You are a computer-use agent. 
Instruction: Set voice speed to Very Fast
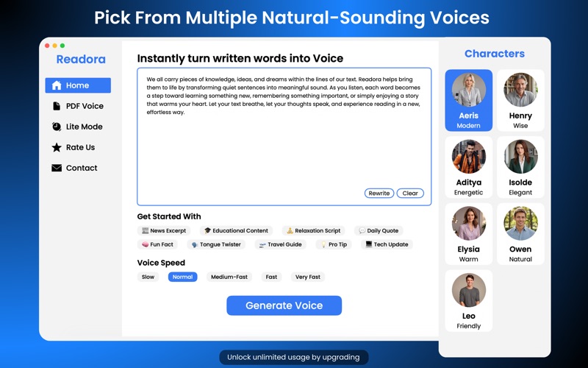pos(308,277)
